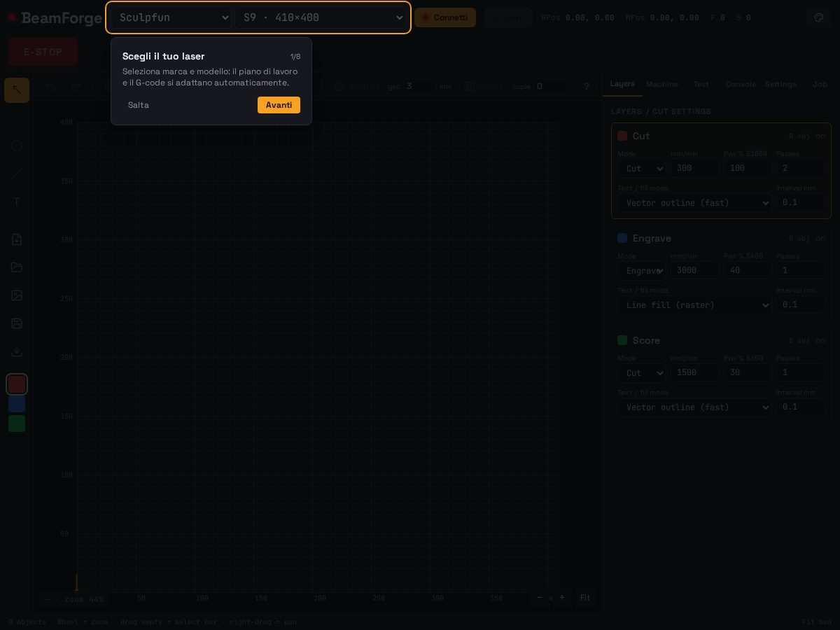Open the laser brand dropdown Sculpfun

[171, 17]
